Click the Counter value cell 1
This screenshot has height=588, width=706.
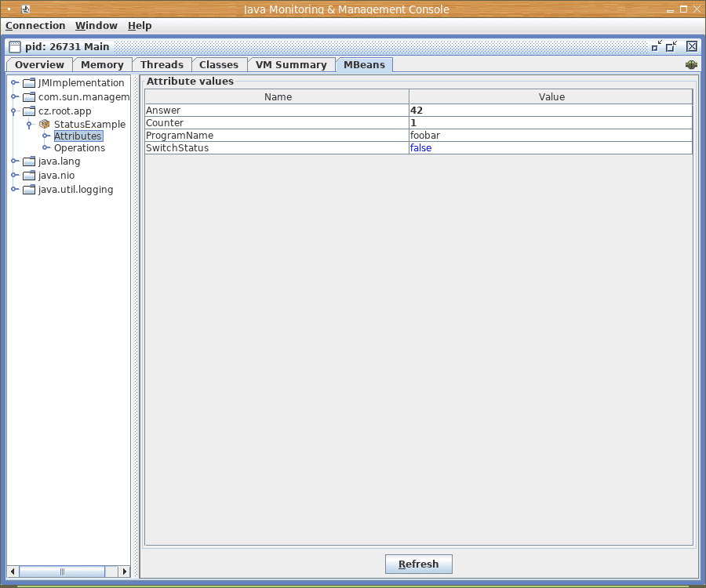tap(551, 123)
